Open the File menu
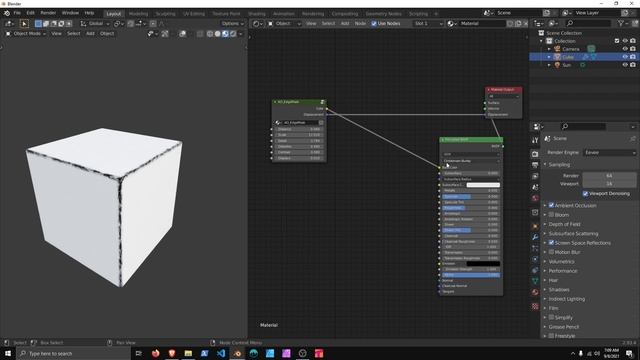Image resolution: width=640 pixels, height=360 pixels. pyautogui.click(x=17, y=13)
